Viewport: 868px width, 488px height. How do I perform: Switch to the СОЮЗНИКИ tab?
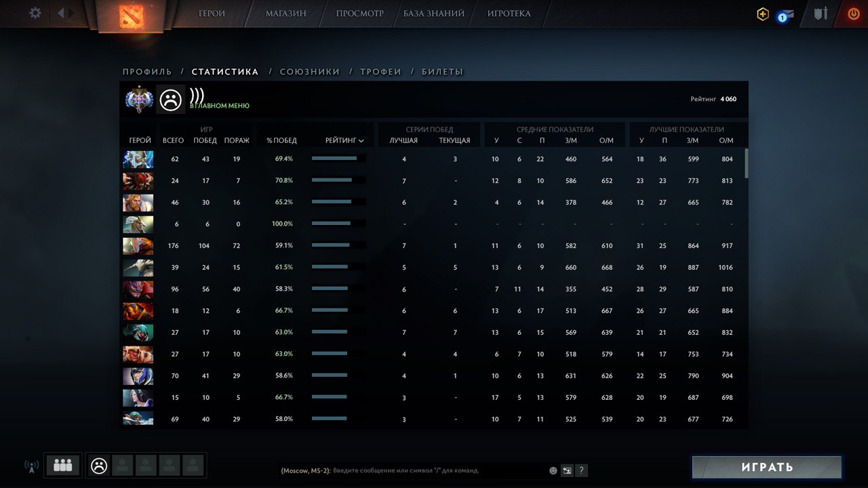point(310,72)
